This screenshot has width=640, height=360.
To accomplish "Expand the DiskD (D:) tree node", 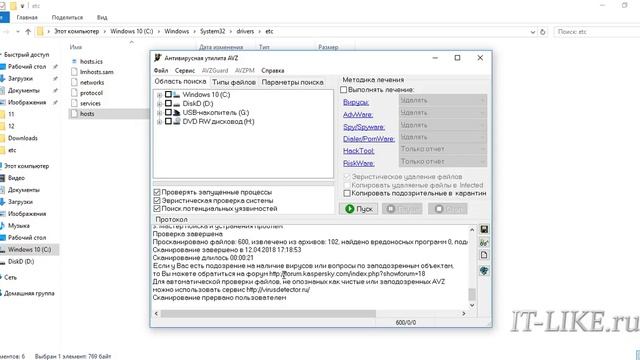I will (160, 104).
